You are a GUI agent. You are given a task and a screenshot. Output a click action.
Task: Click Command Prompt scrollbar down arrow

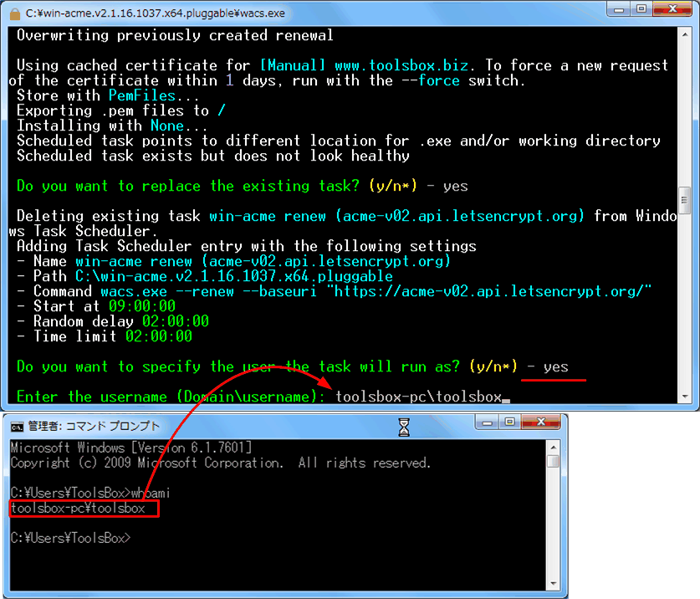(553, 583)
